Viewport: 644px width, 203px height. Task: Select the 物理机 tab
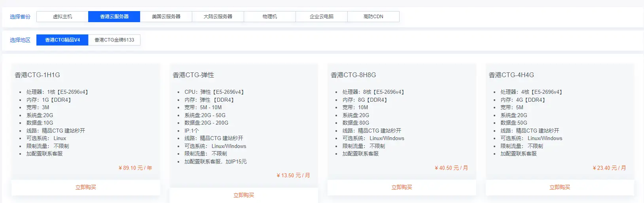click(x=270, y=17)
